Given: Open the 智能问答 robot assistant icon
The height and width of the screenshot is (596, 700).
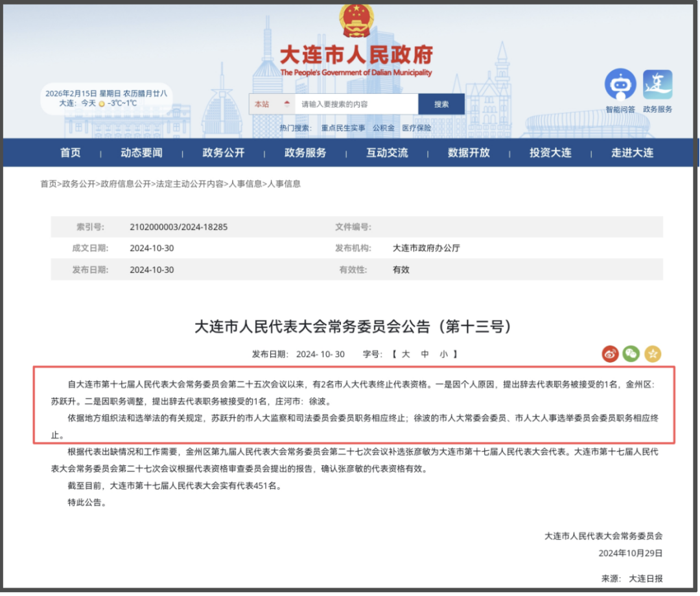Looking at the screenshot, I should click(x=620, y=84).
